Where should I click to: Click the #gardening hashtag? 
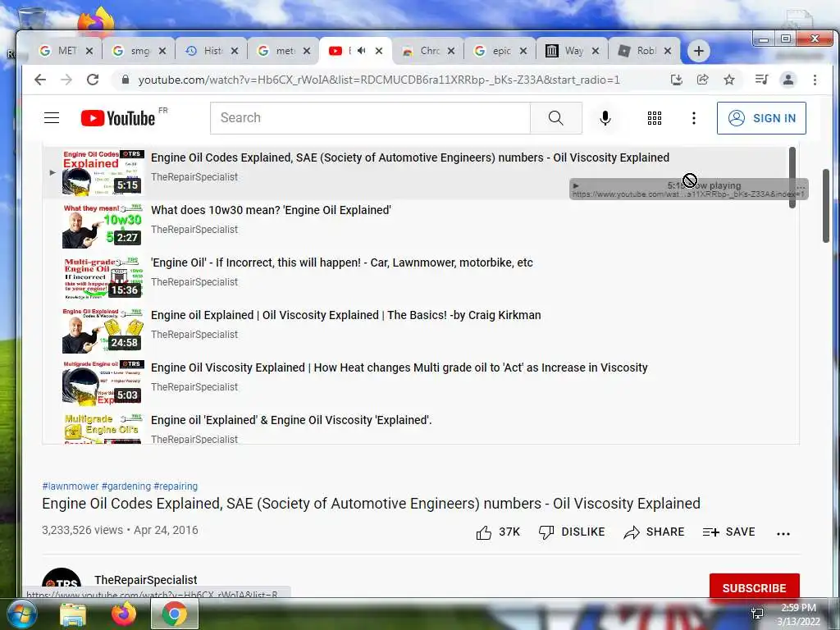tap(126, 486)
